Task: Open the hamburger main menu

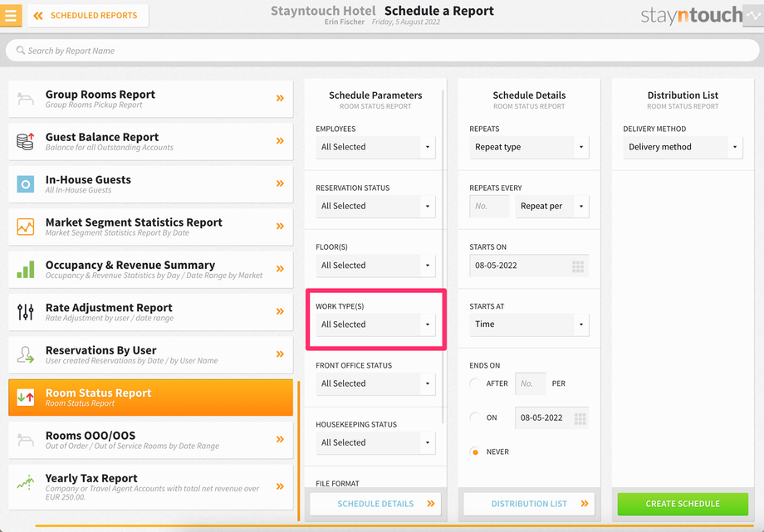Action: (11, 16)
